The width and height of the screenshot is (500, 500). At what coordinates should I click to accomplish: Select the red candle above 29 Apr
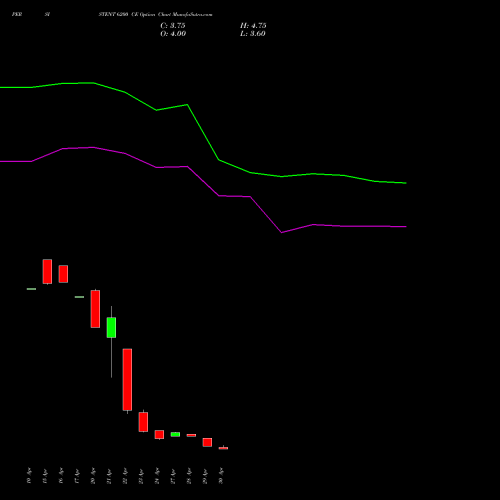[x=207, y=442]
